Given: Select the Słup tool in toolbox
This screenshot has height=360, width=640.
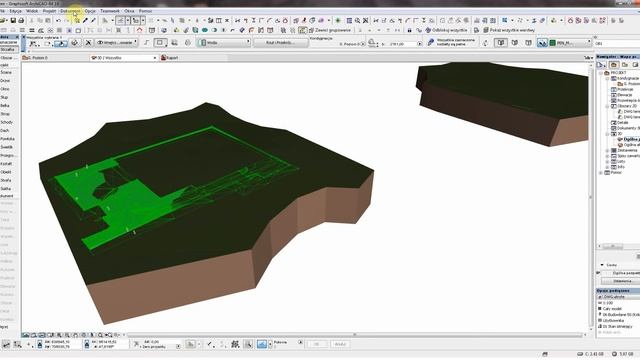Looking at the screenshot, I should point(4,98).
